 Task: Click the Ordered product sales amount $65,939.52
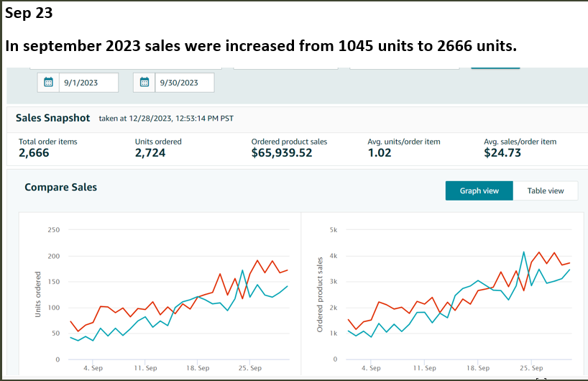[x=281, y=153]
